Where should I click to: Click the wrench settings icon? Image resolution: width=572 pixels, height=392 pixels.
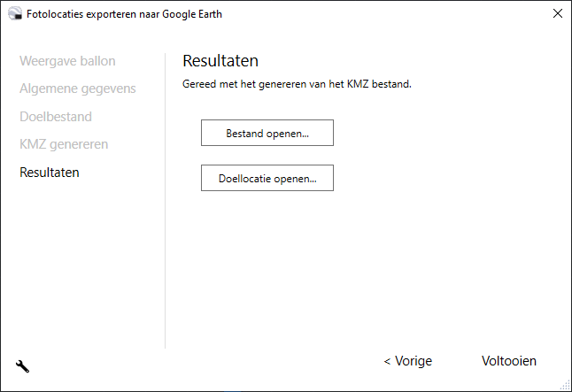pos(23,365)
